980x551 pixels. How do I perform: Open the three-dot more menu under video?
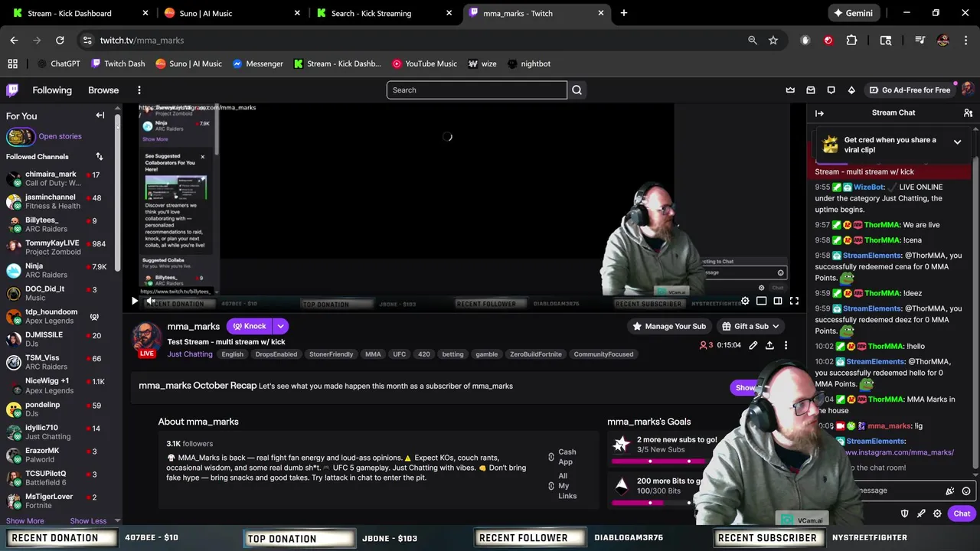click(786, 345)
